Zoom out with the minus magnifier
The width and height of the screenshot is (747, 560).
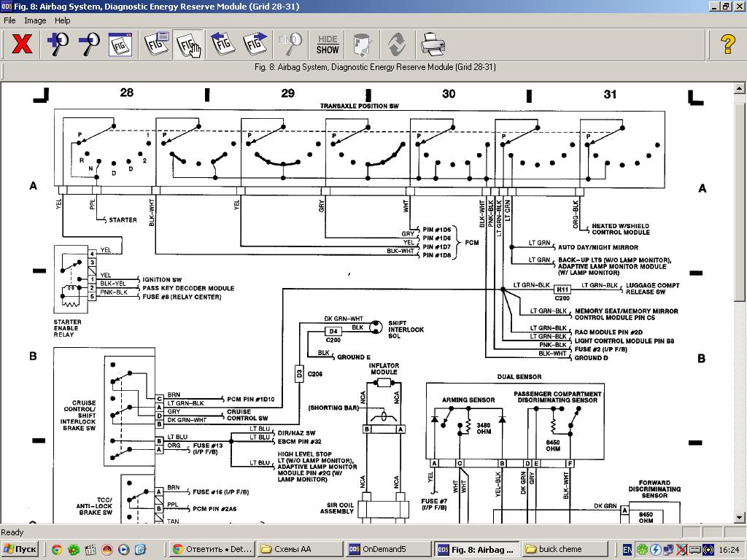[x=89, y=44]
